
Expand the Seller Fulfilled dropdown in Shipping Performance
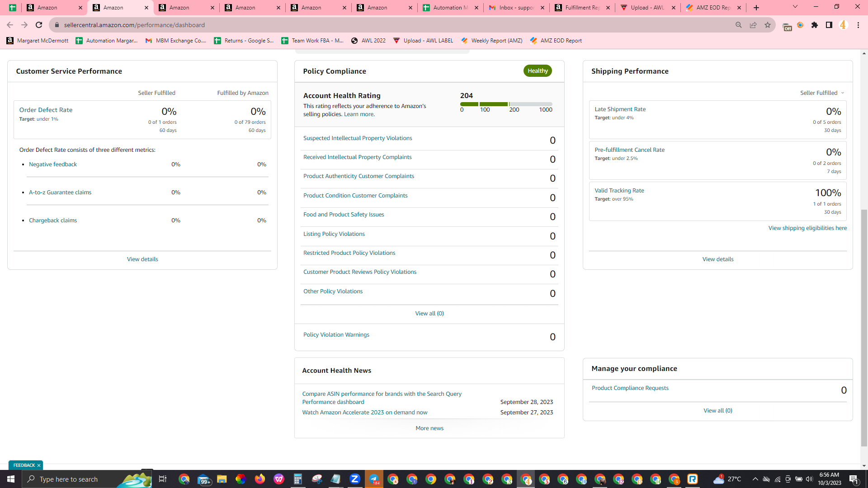822,93
